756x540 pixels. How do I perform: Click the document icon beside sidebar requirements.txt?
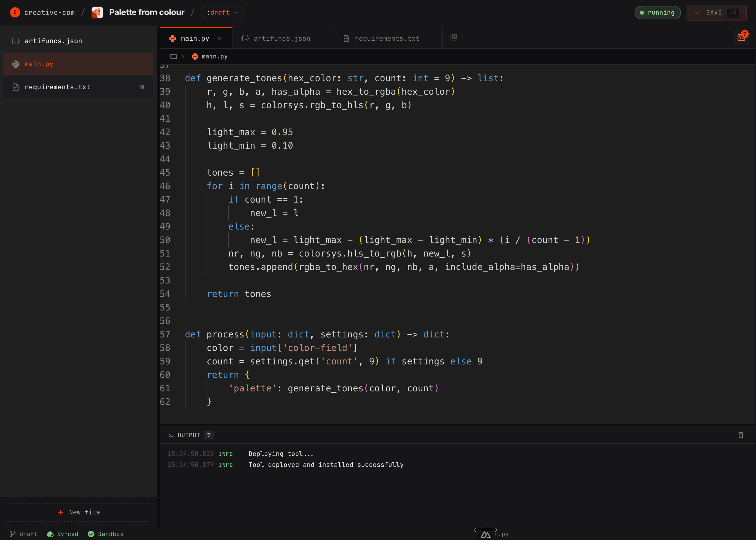click(x=16, y=87)
